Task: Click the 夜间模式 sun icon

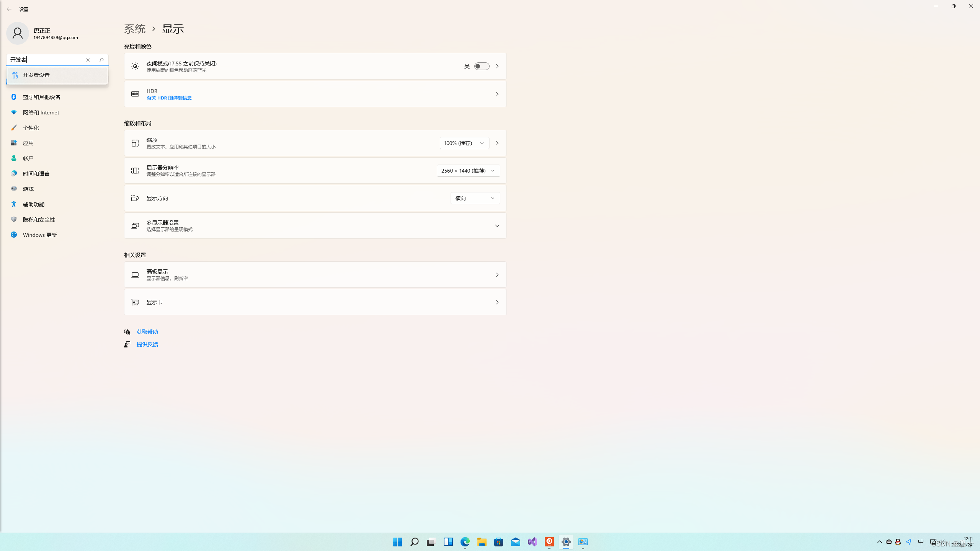Action: 135,66
